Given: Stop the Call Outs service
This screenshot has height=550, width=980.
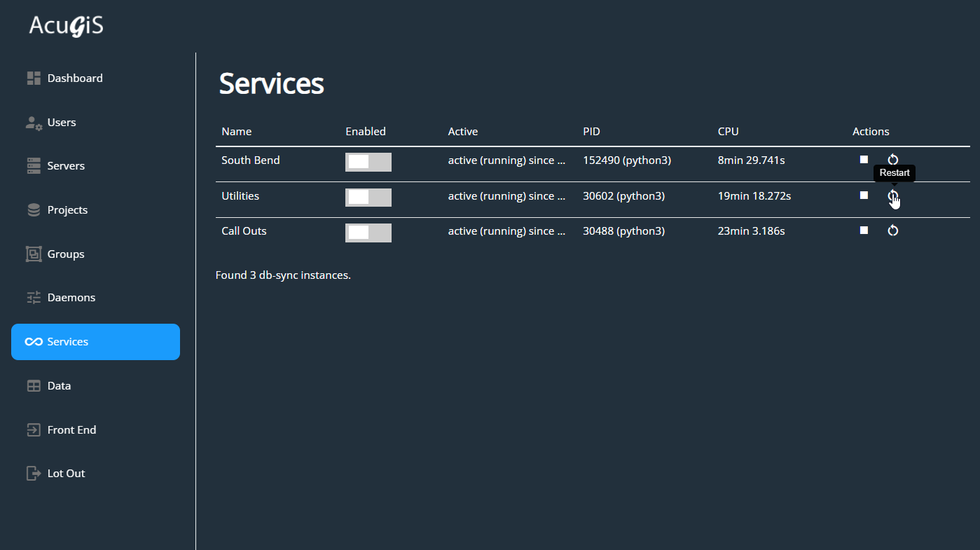Looking at the screenshot, I should click(864, 231).
